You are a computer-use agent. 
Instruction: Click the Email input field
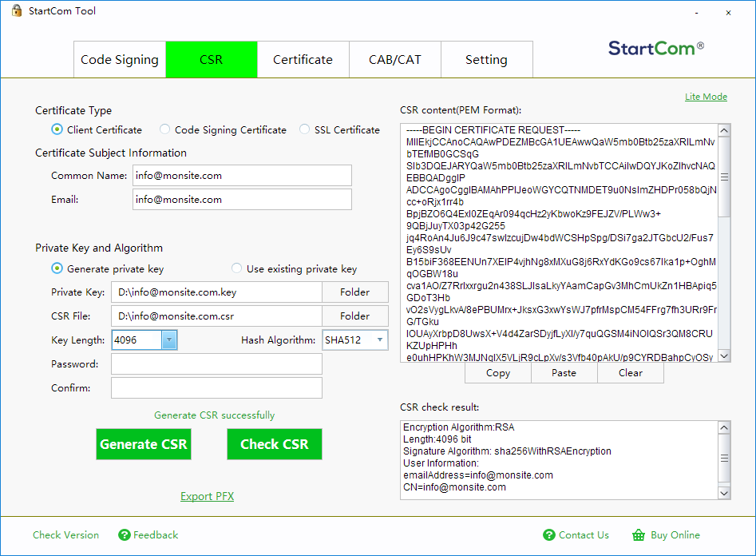coord(242,200)
